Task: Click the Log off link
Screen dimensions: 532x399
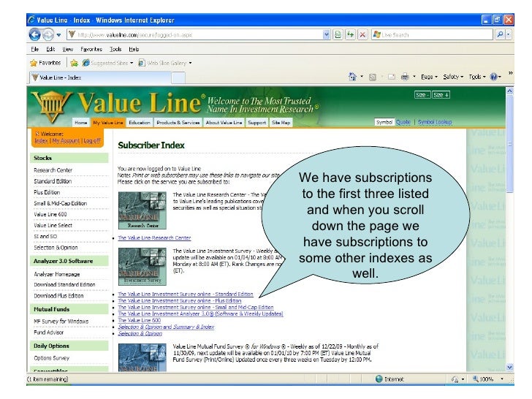Action: click(92, 140)
